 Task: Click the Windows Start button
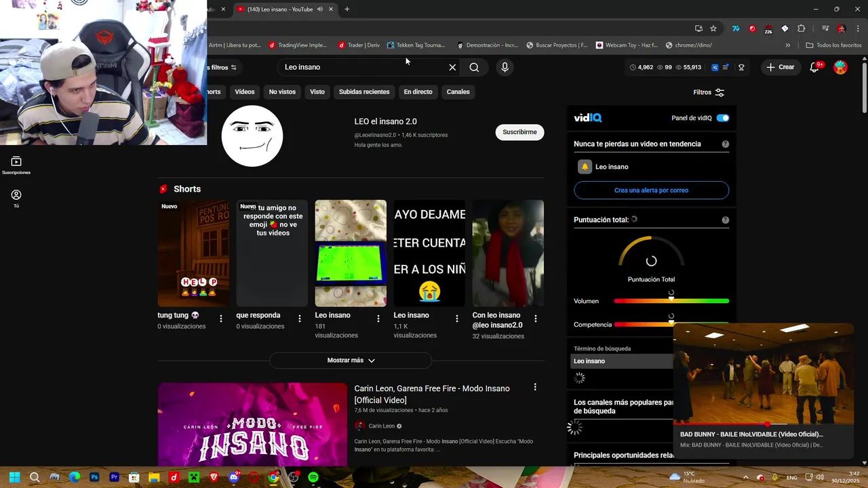click(14, 477)
